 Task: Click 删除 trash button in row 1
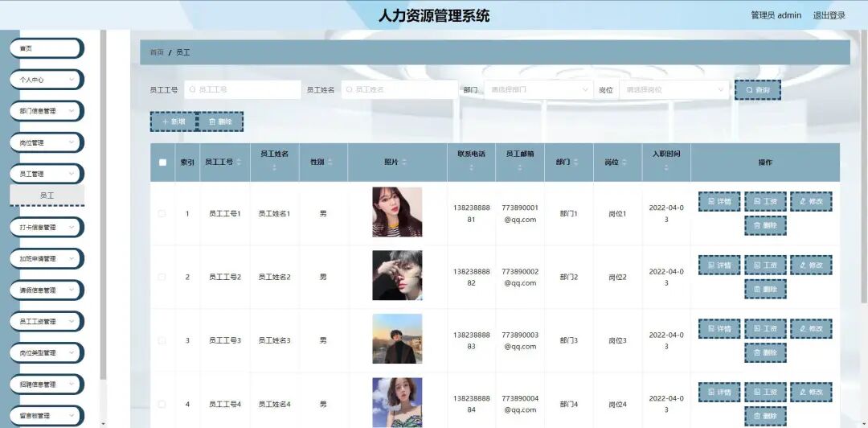pyautogui.click(x=765, y=225)
